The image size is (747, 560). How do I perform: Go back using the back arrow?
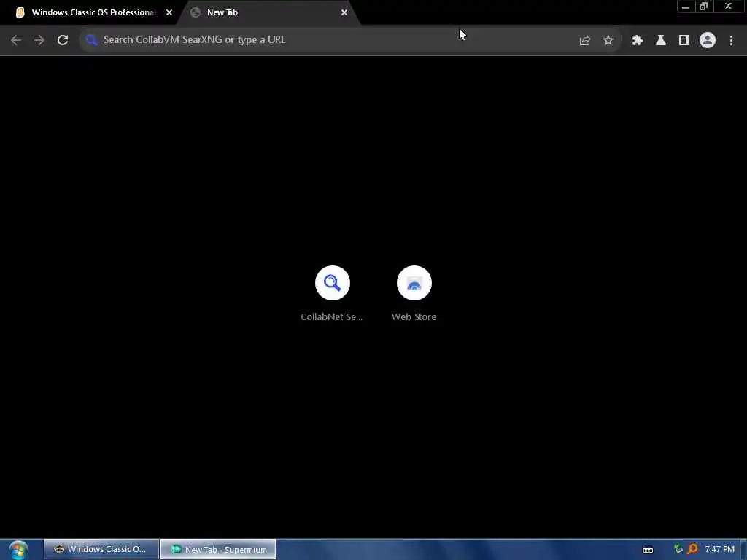click(16, 40)
